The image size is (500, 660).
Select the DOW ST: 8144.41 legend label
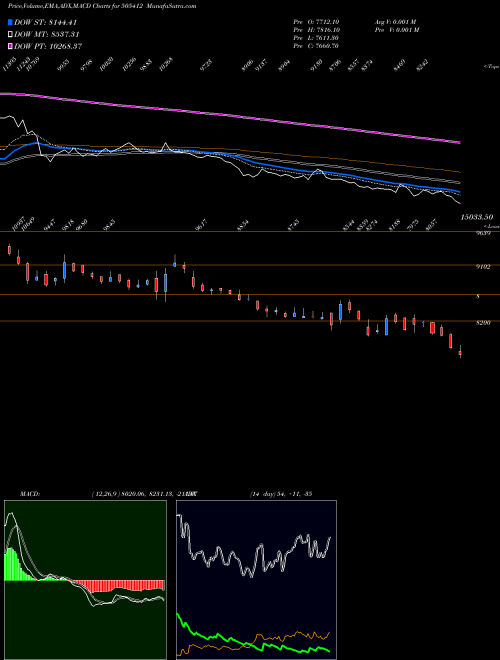pos(45,22)
